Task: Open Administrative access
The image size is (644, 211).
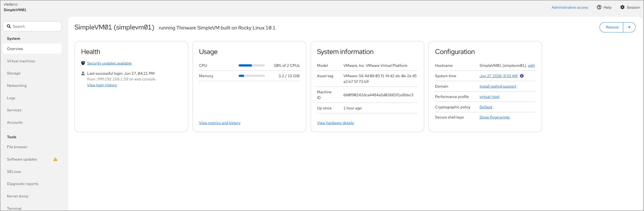Action: [570, 7]
